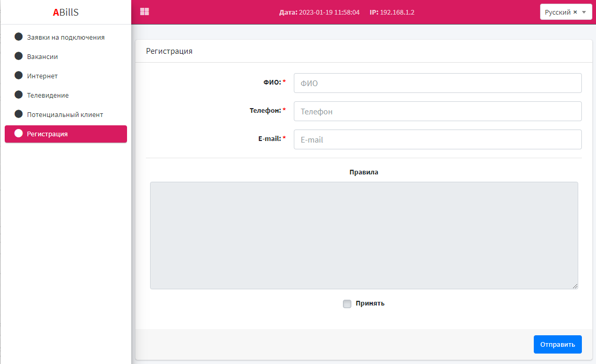Viewport: 596px width, 364px height.
Task: Click the E-mail input field
Action: [x=437, y=139]
